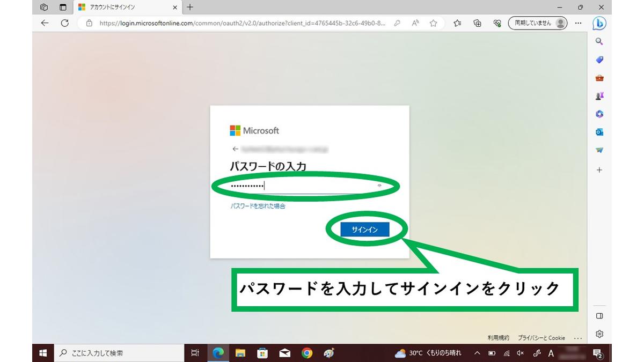644x362 pixels.
Task: Open the password manager key icon
Action: pyautogui.click(x=397, y=23)
